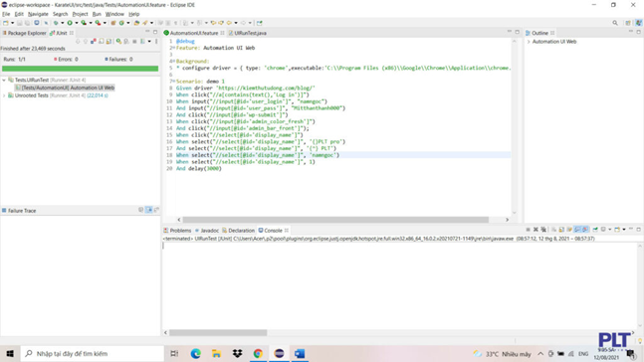This screenshot has height=362, width=644.
Task: Click the New Java Package icon
Action: (x=113, y=23)
